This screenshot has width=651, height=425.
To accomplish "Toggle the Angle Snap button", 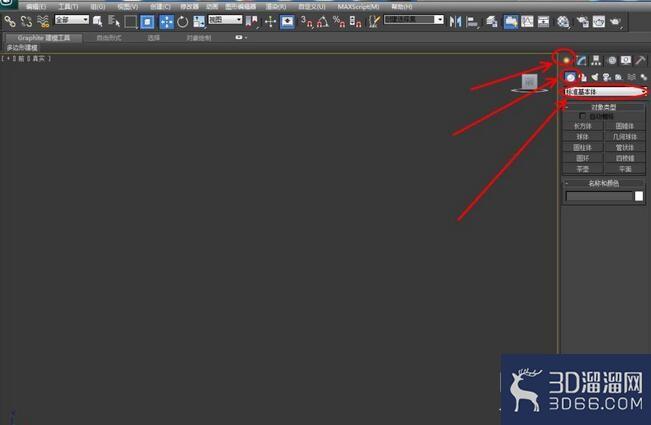I will pyautogui.click(x=323, y=21).
